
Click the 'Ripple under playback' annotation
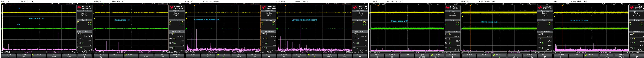[x=579, y=20]
